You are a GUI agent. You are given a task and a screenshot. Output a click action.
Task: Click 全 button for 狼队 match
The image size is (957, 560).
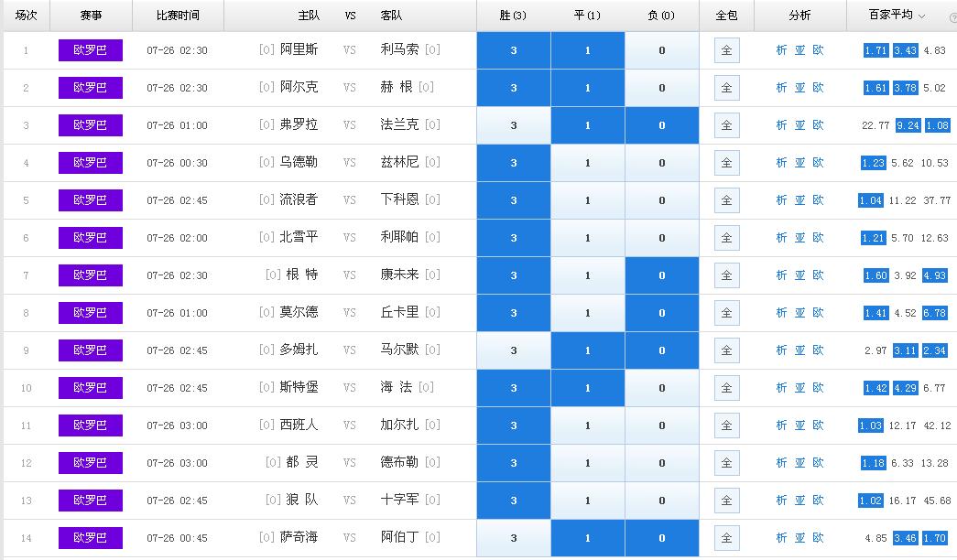point(726,501)
